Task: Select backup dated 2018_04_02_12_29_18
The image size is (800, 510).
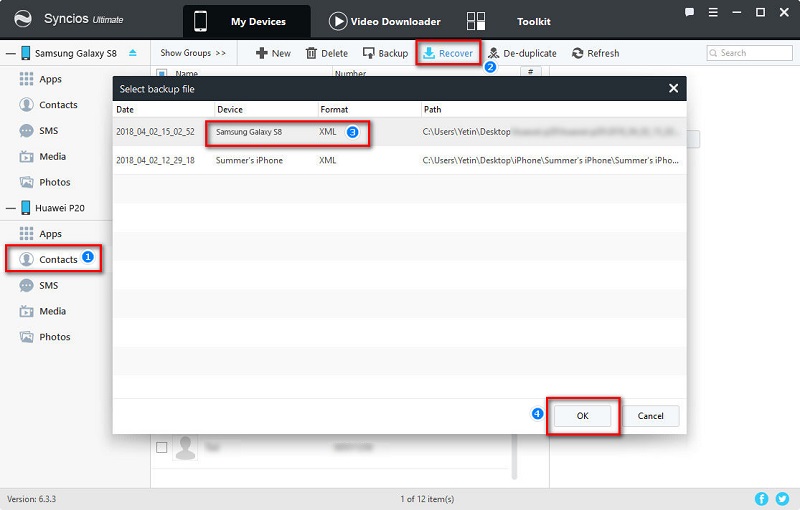Action: coord(155,160)
